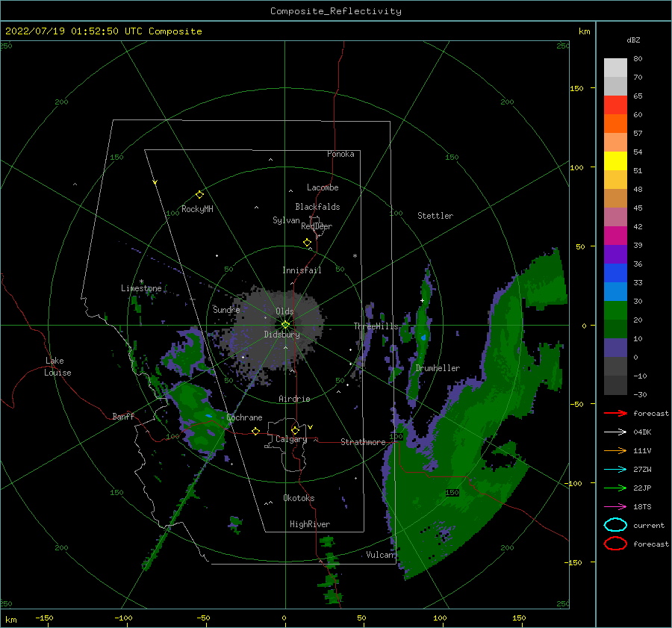The width and height of the screenshot is (672, 628).
Task: Click the white 04DK arrow in the legend
Action: [615, 432]
